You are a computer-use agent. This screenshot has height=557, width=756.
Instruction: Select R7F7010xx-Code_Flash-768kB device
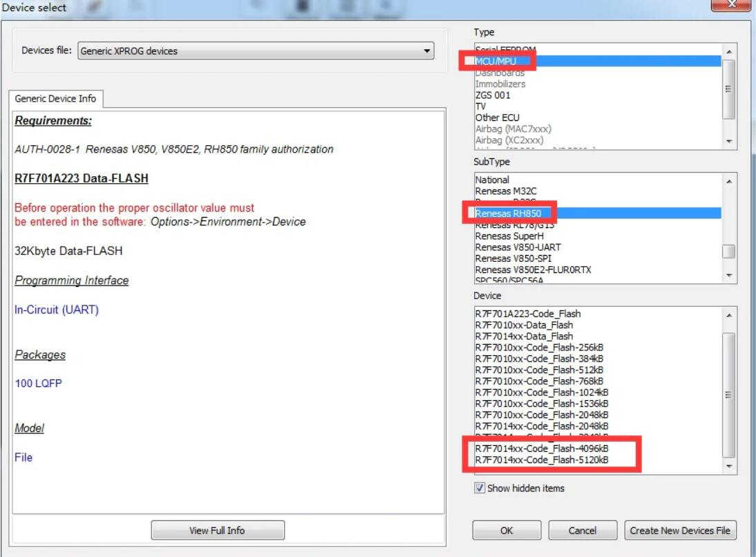pyautogui.click(x=597, y=381)
